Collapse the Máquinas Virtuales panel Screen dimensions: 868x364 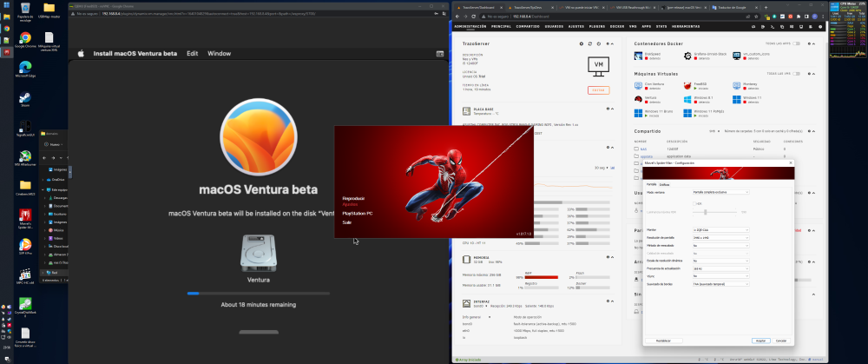click(x=812, y=74)
